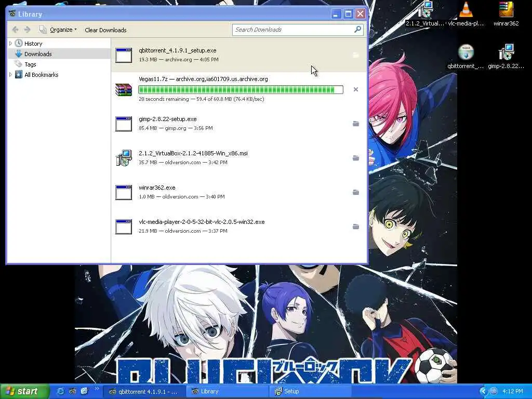The image size is (532, 399).
Task: Click the winrar362.exe file icon in list
Action: 124,192
